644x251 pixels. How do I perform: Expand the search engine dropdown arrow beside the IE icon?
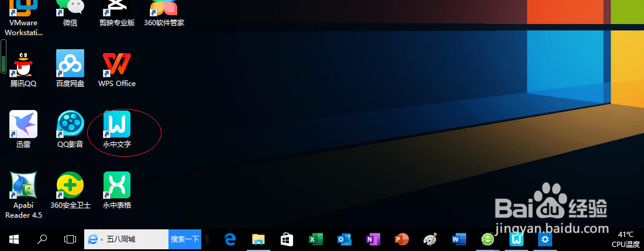(101, 239)
